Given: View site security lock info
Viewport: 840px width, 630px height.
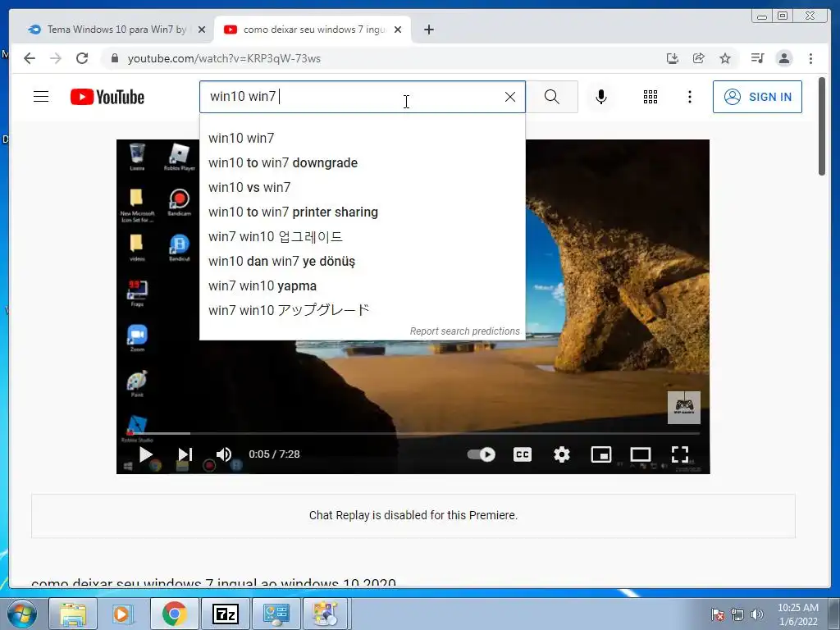Looking at the screenshot, I should tap(114, 58).
